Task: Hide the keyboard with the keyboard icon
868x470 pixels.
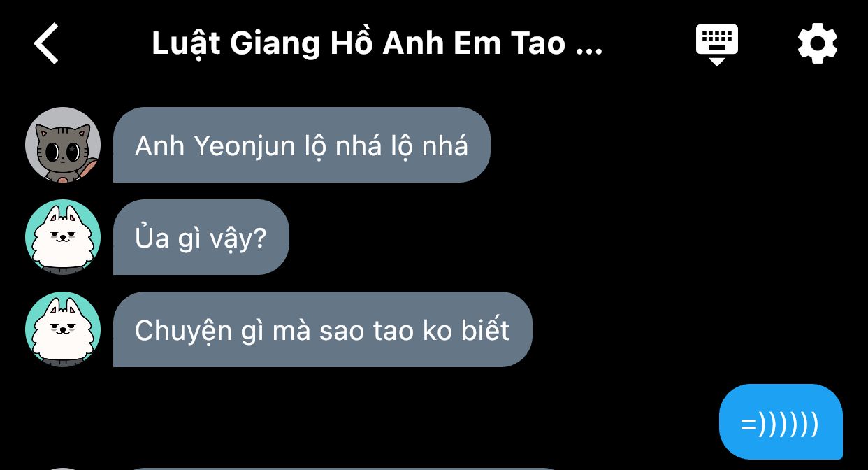Action: pos(717,45)
